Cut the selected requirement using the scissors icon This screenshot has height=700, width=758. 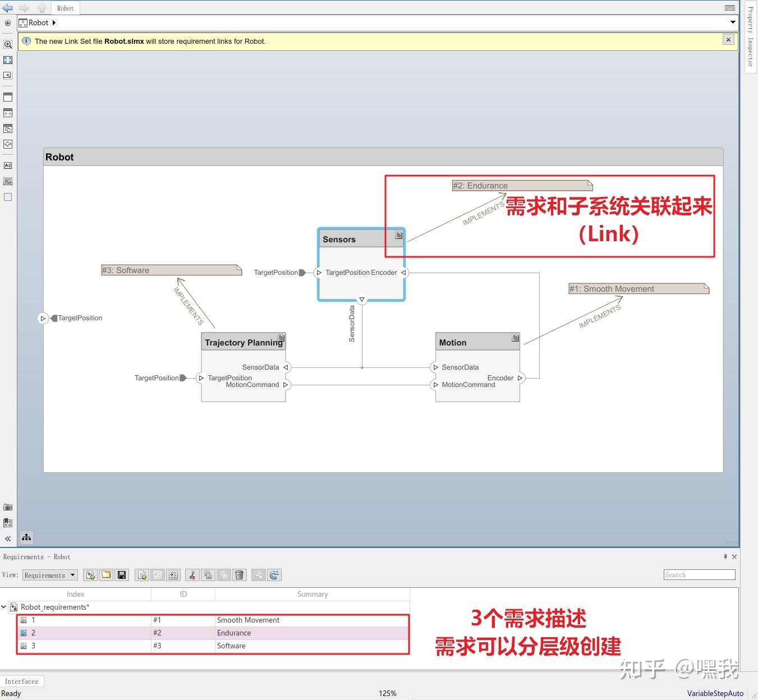point(192,574)
